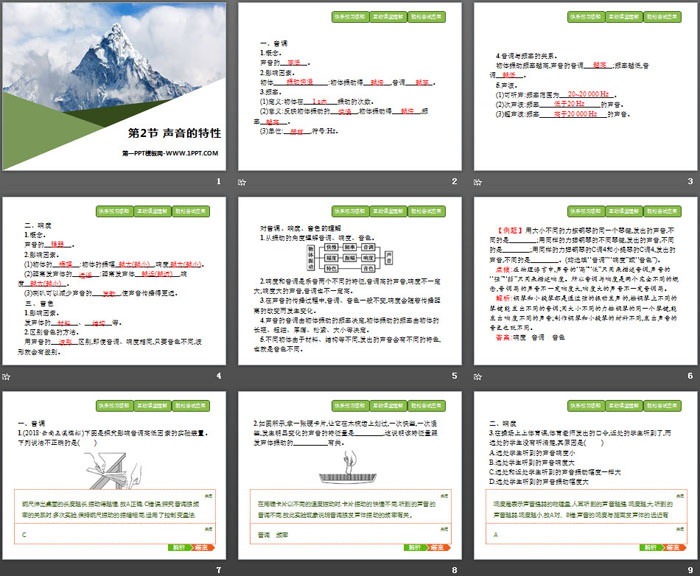The width and height of the screenshot is (700, 576).
Task: Click the slide number 7 label
Action: pos(219,570)
